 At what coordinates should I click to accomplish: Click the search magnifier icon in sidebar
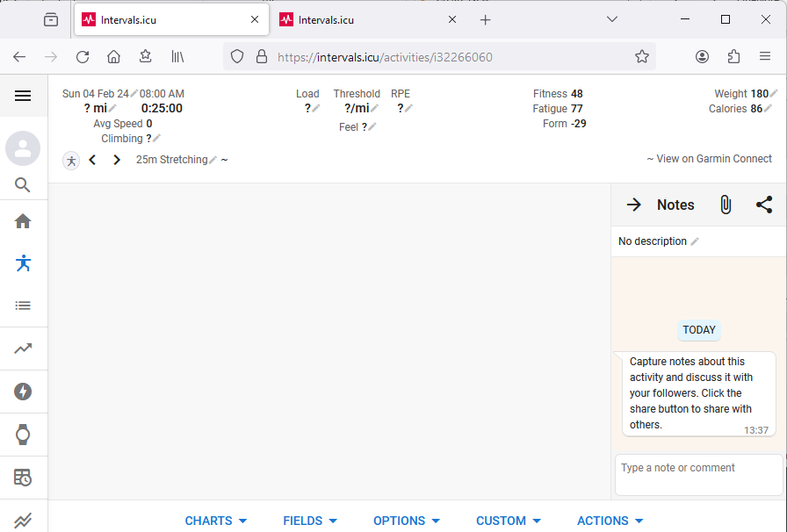23,184
